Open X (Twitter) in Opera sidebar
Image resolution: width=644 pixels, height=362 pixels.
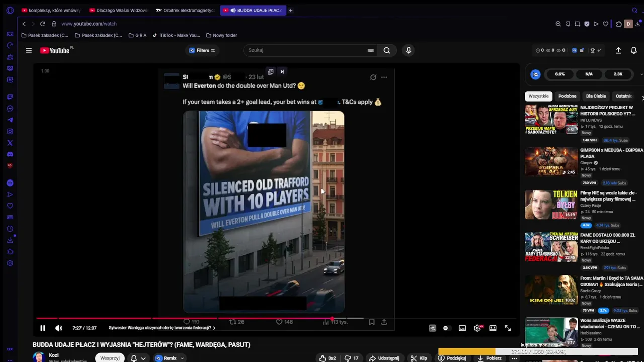(x=10, y=143)
